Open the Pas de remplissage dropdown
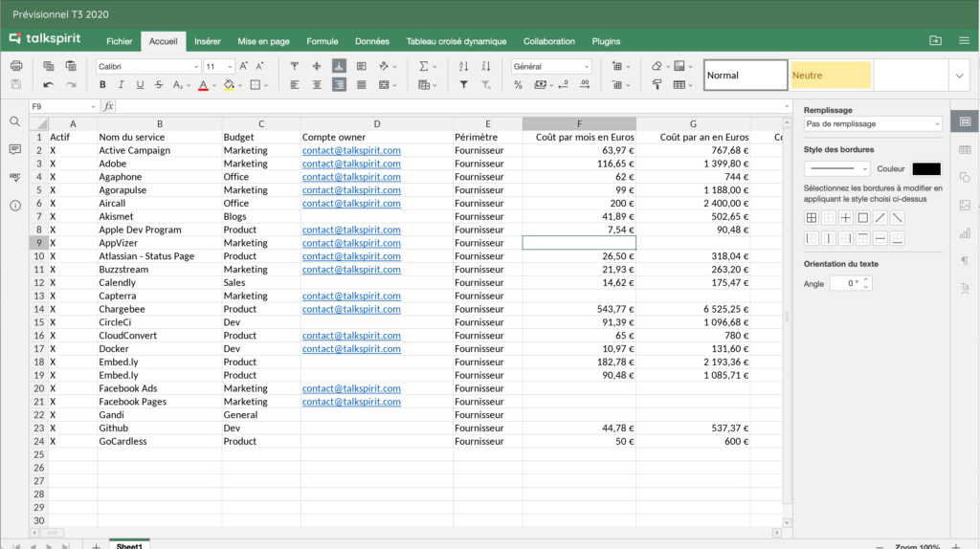Screen dimensions: 980x549 pyautogui.click(x=872, y=124)
